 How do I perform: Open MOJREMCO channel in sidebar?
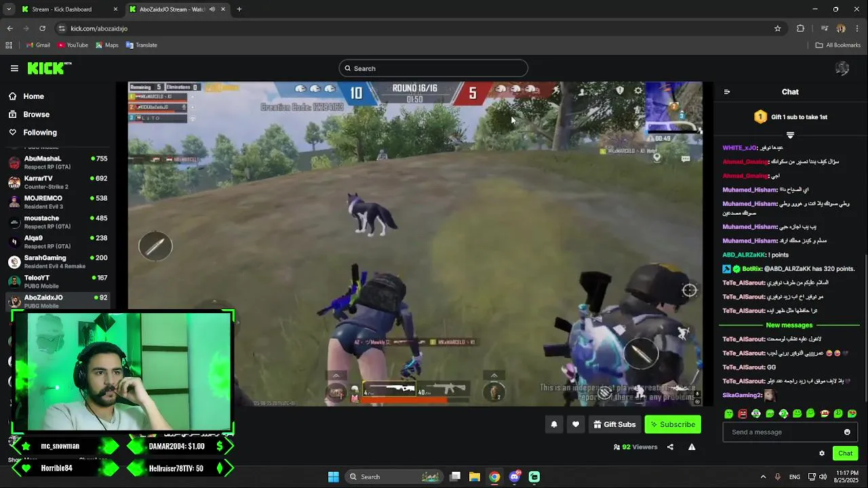click(58, 202)
